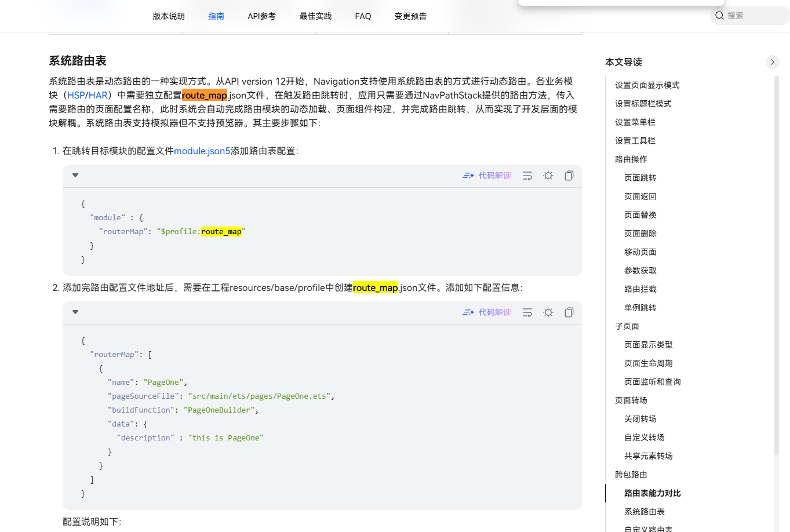Select 路由表能力对比 in the outline
This screenshot has width=790, height=532.
coord(652,493)
